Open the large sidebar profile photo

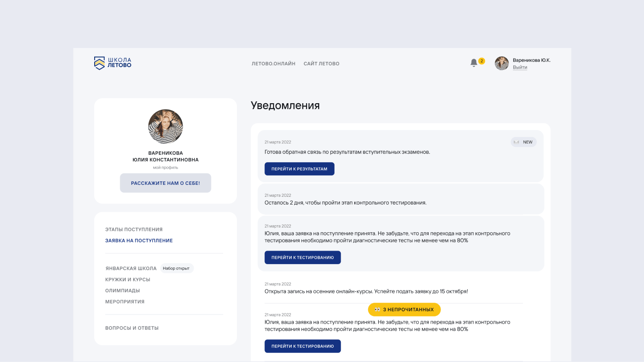pyautogui.click(x=165, y=126)
